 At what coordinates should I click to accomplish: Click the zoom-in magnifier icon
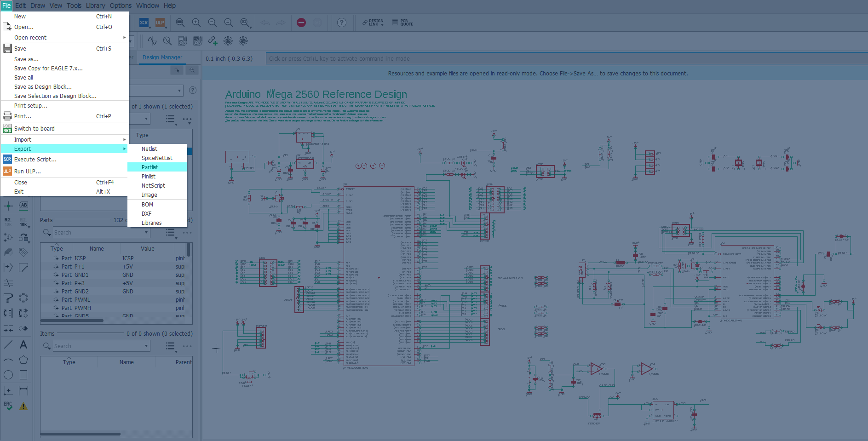tap(196, 23)
